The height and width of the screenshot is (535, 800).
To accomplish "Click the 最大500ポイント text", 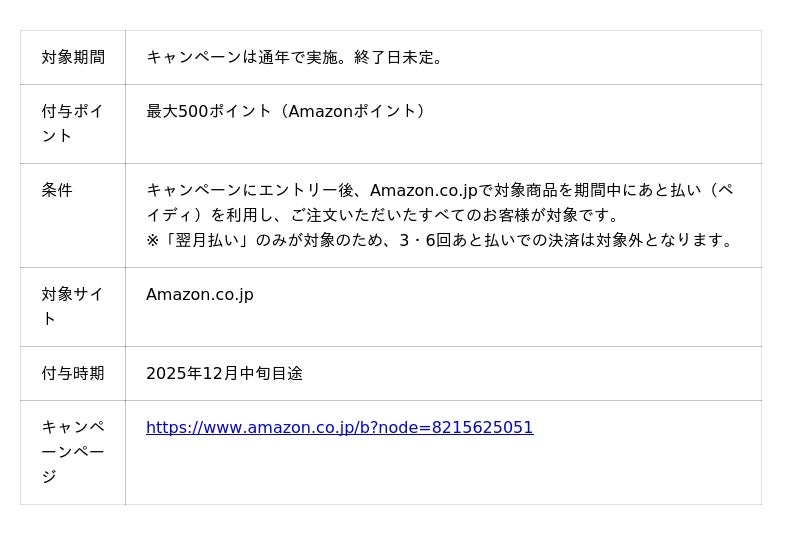I will point(208,111).
